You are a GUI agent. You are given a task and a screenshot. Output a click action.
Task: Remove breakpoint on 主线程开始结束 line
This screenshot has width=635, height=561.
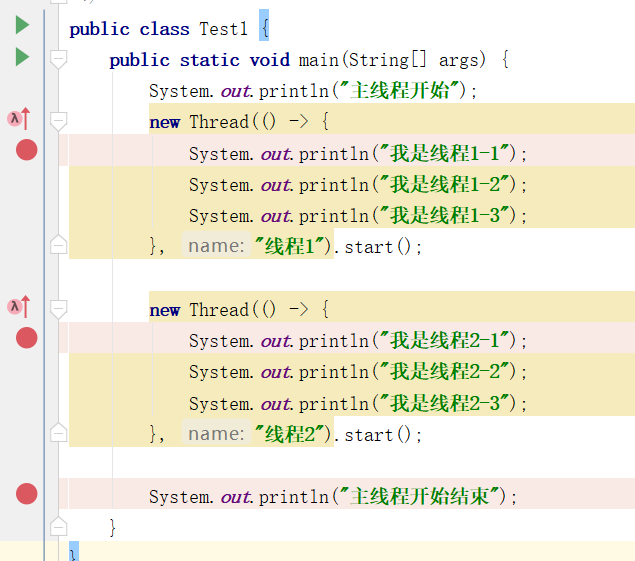click(x=27, y=494)
